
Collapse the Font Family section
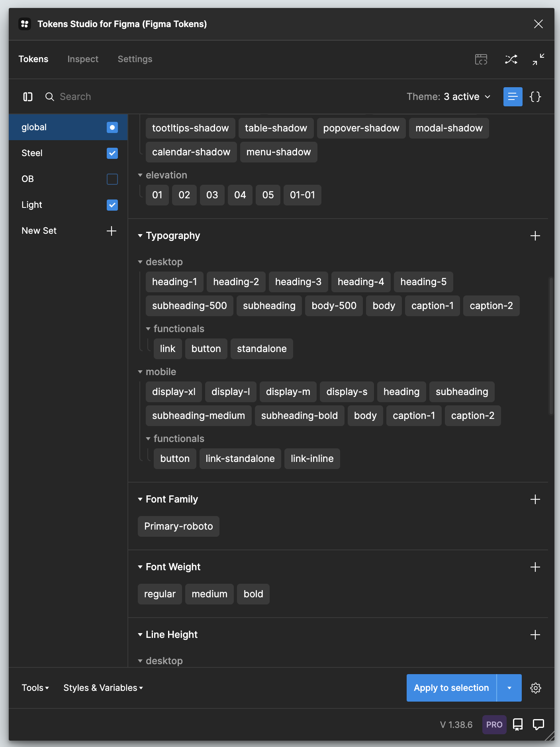(140, 499)
